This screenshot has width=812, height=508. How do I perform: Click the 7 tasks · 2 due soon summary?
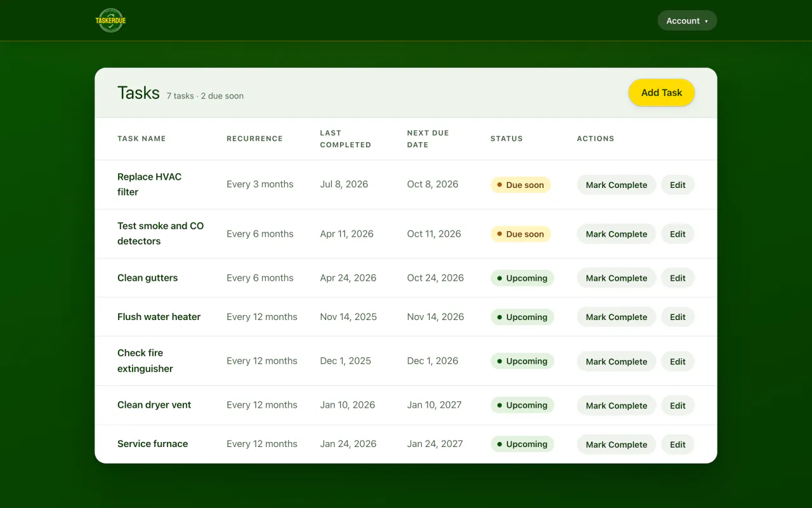[205, 96]
